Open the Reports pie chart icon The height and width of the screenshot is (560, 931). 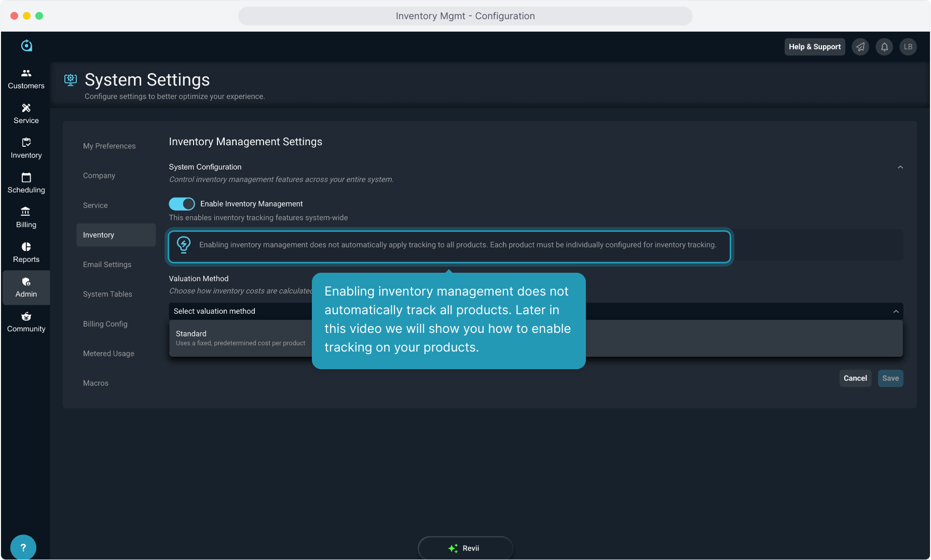(x=26, y=247)
